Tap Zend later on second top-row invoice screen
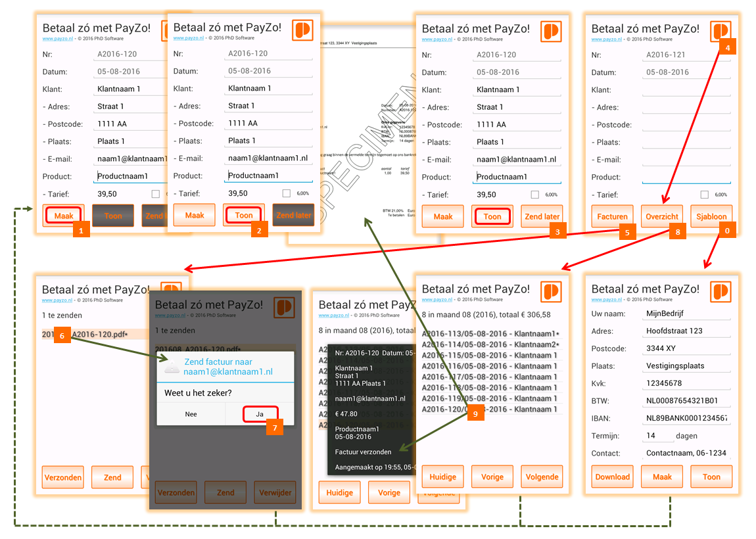 (x=293, y=215)
